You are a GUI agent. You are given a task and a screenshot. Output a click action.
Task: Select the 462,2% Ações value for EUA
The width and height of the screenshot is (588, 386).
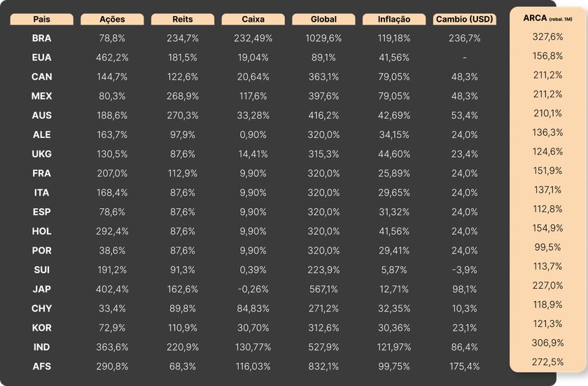click(x=112, y=57)
